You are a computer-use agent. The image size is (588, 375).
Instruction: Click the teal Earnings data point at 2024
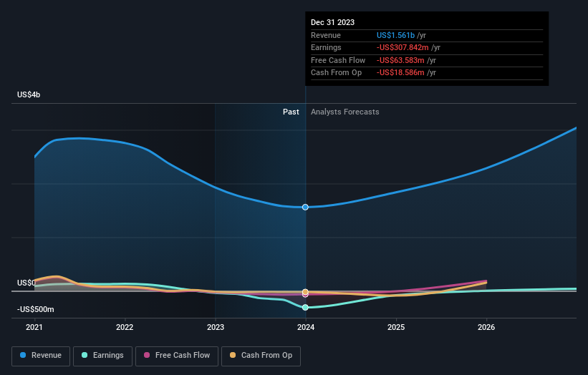(x=305, y=307)
